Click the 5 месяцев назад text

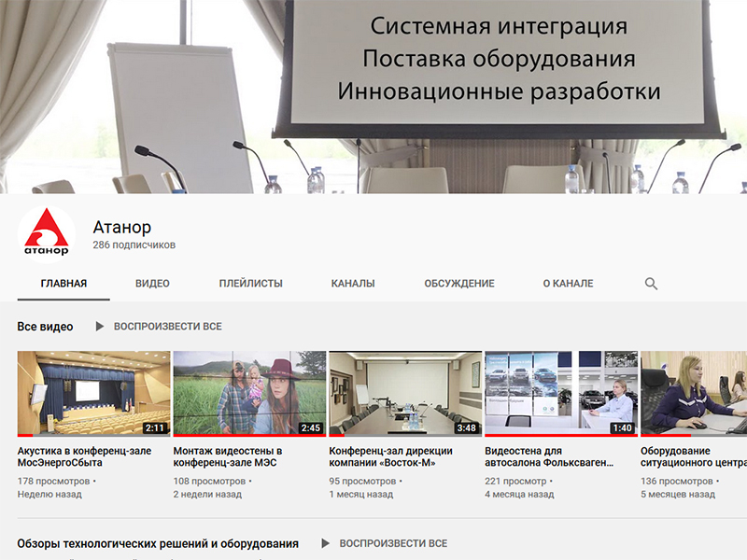pyautogui.click(x=678, y=495)
